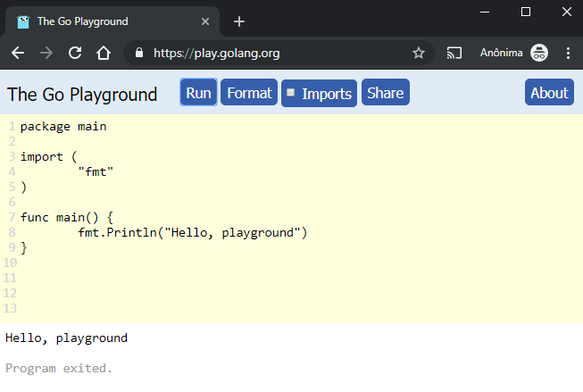
Task: Click line number 13 in the editor
Action: [x=10, y=308]
